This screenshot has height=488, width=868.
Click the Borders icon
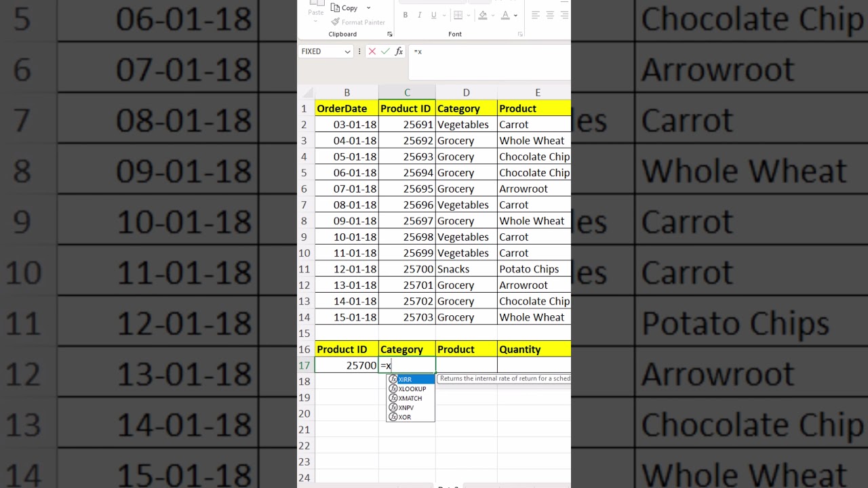coord(458,15)
